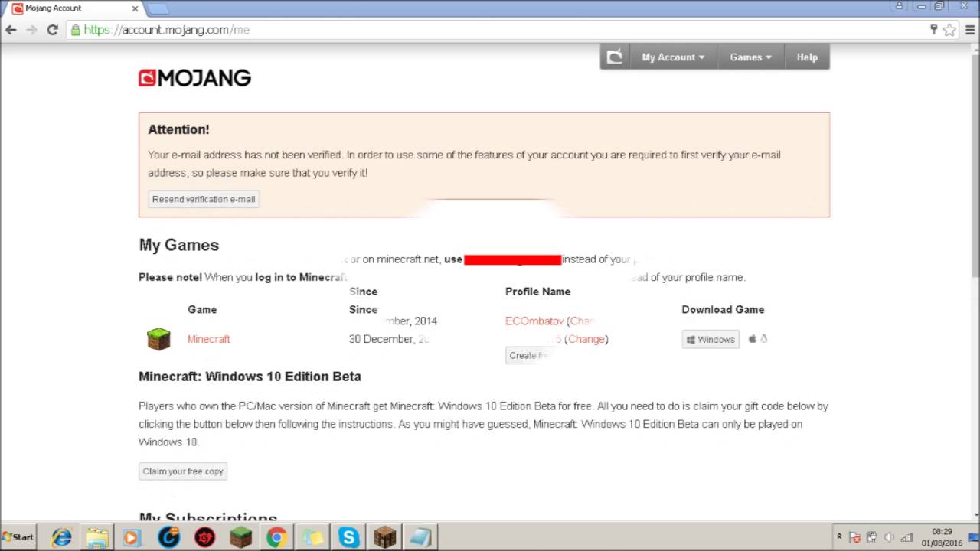Open the notepad app in taskbar
980x551 pixels.
[420, 537]
